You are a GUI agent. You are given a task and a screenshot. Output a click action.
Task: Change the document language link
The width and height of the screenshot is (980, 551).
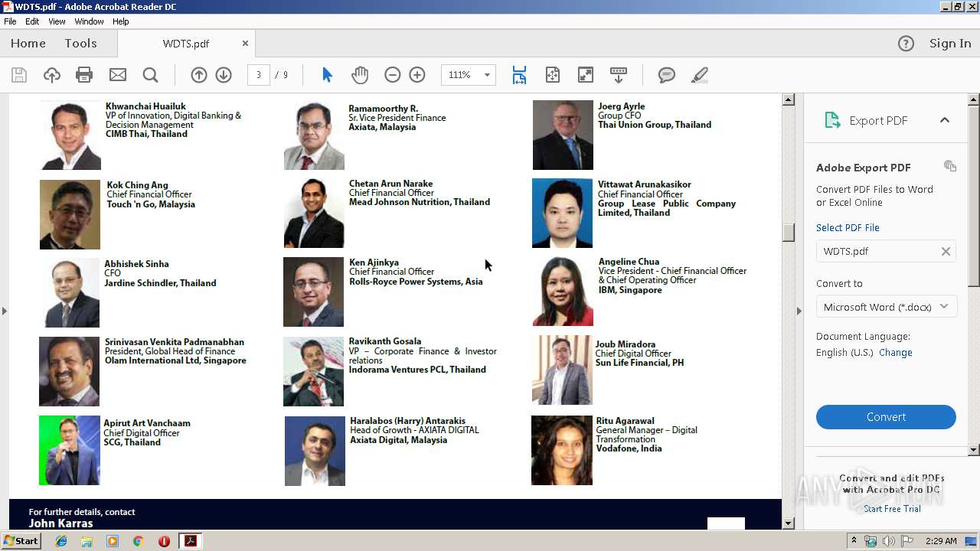(x=896, y=353)
